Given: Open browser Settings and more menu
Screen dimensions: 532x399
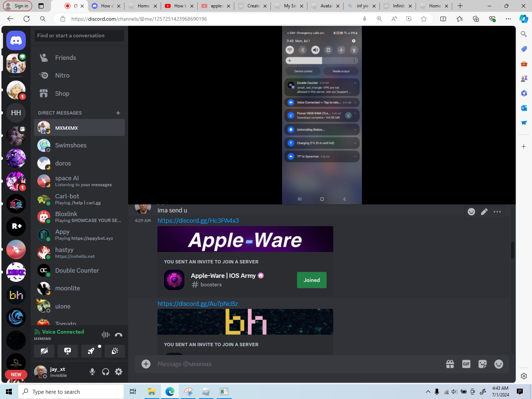Looking at the screenshot, I should click(508, 19).
